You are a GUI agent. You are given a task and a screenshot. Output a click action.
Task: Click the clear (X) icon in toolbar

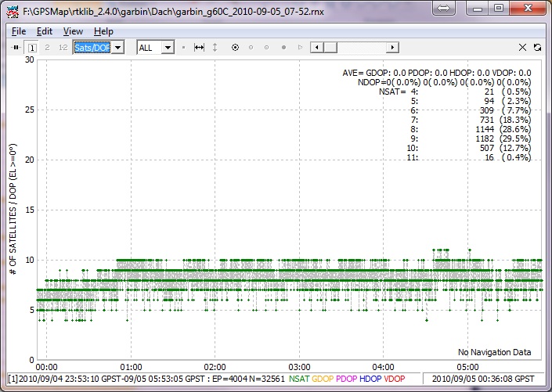523,48
